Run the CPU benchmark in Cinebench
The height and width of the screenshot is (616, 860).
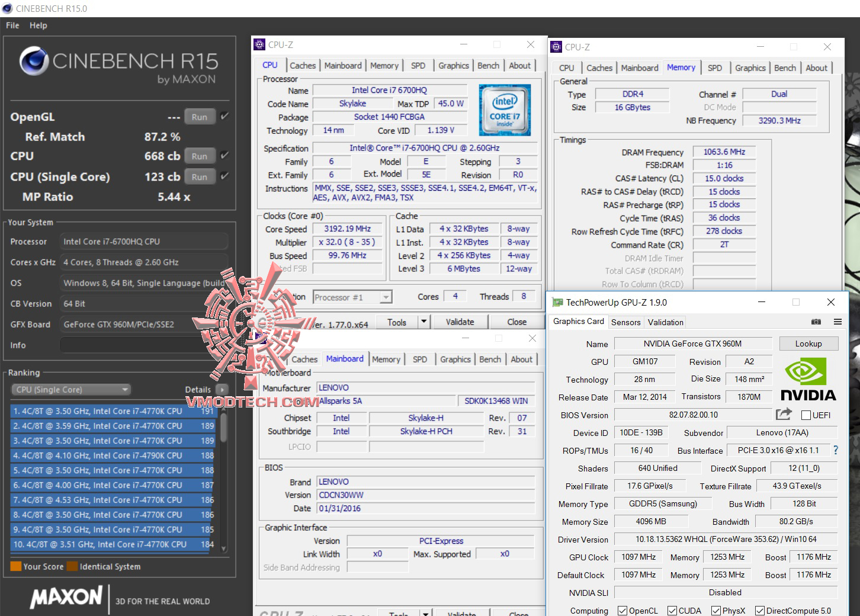click(x=200, y=156)
